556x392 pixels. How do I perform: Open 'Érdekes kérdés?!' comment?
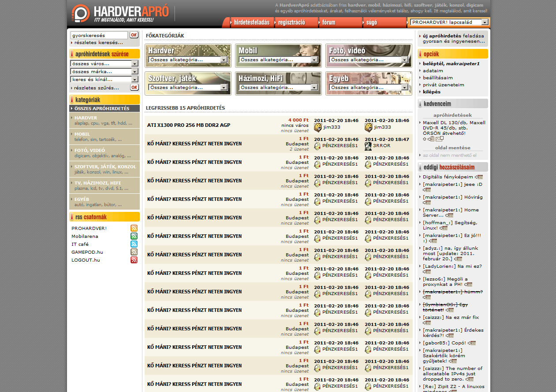point(453,333)
